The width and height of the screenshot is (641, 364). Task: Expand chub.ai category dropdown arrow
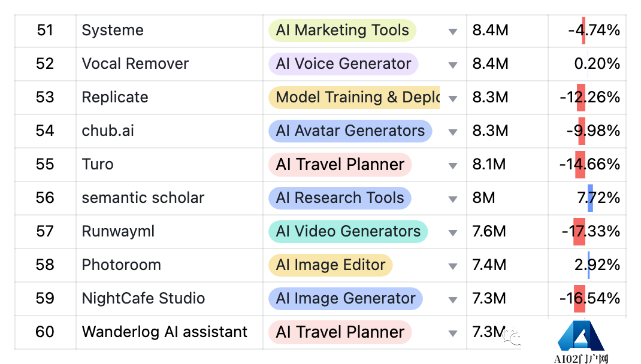452,132
